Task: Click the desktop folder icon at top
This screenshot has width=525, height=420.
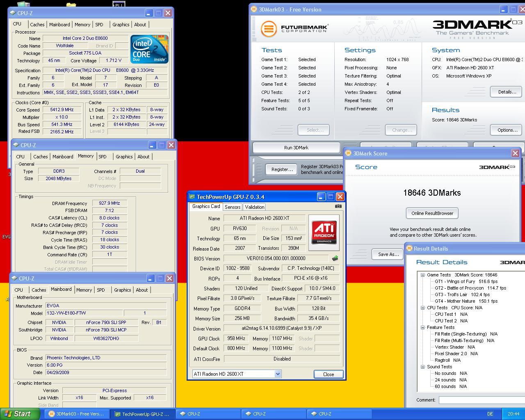Action: [x=71, y=5]
